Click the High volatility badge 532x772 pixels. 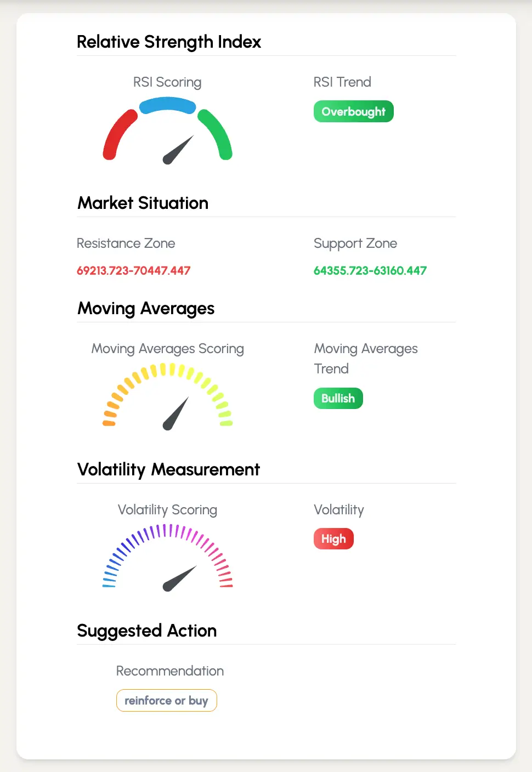click(x=333, y=539)
